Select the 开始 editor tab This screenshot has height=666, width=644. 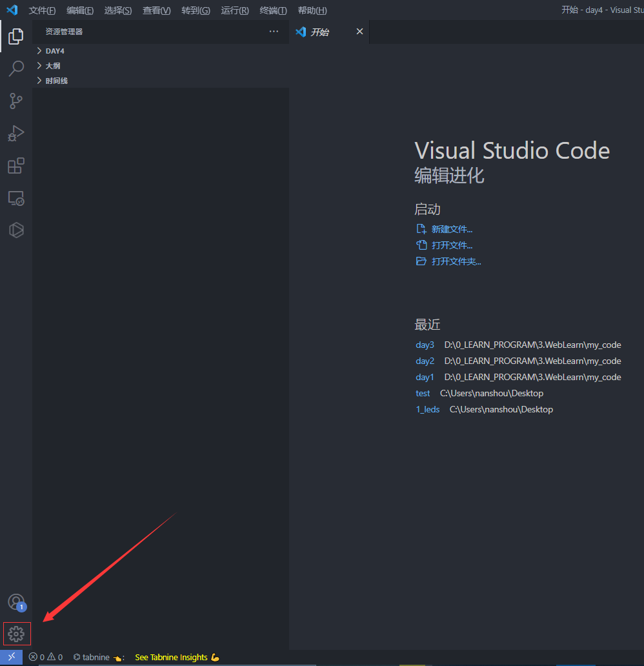point(329,32)
